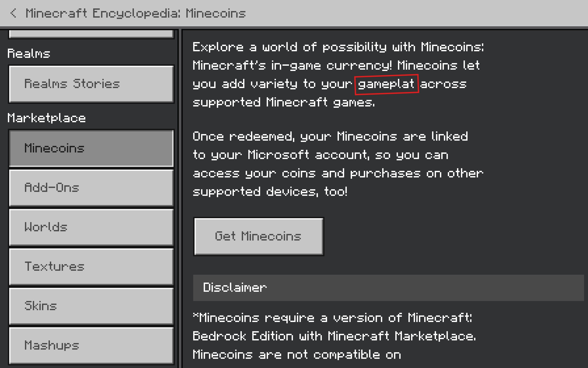Open the Skins sidebar page
Image resolution: width=588 pixels, height=368 pixels.
[x=91, y=306]
